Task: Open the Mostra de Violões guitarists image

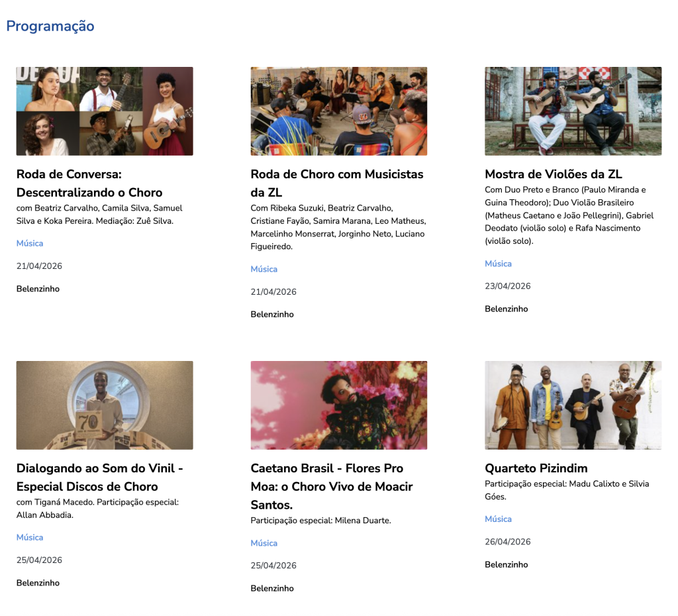Action: click(x=573, y=111)
